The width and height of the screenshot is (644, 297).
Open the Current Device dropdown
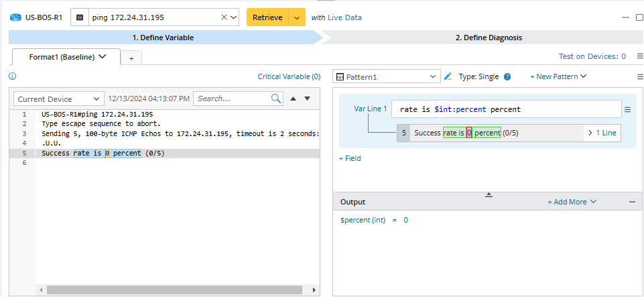59,99
